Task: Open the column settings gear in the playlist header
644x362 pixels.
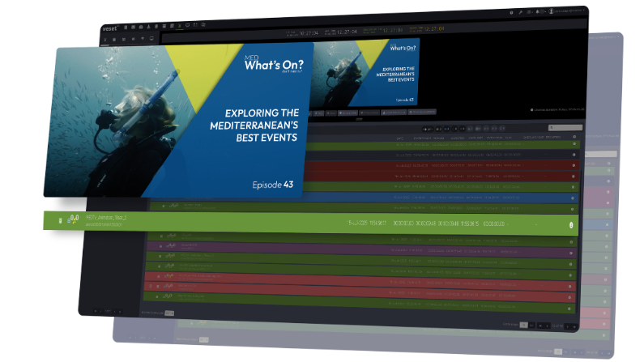Action: click(574, 137)
